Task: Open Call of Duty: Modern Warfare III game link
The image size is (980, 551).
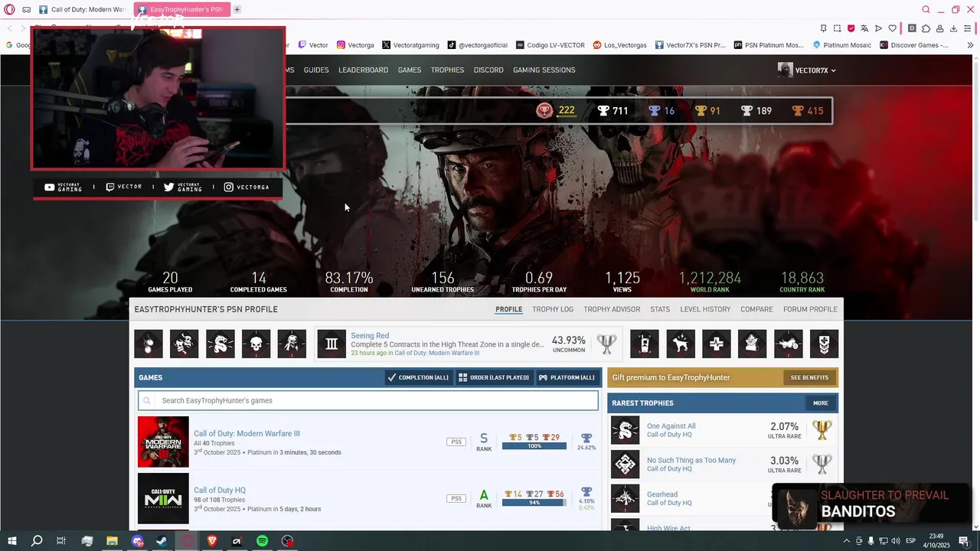Action: (x=247, y=434)
